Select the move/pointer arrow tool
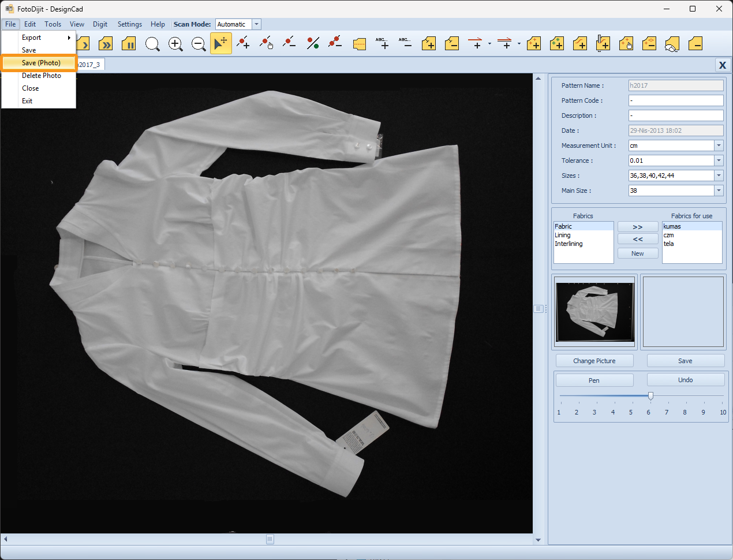Screen dimensions: 733x560 click(220, 44)
